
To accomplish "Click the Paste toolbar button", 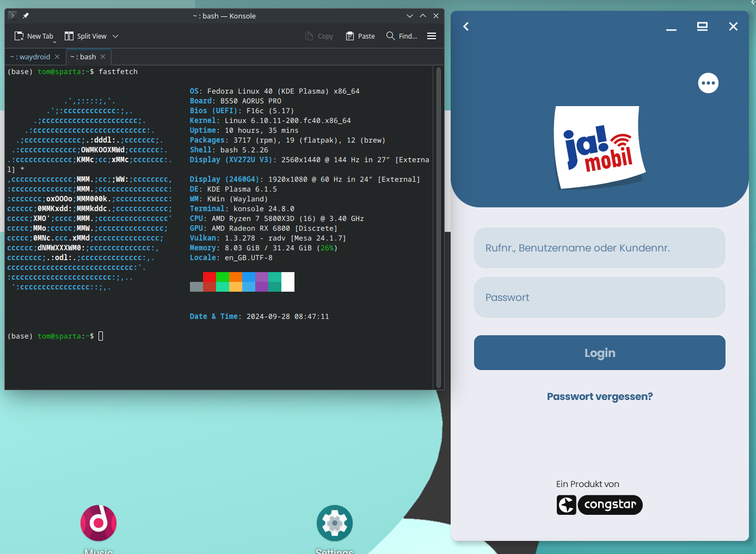I will pyautogui.click(x=360, y=36).
